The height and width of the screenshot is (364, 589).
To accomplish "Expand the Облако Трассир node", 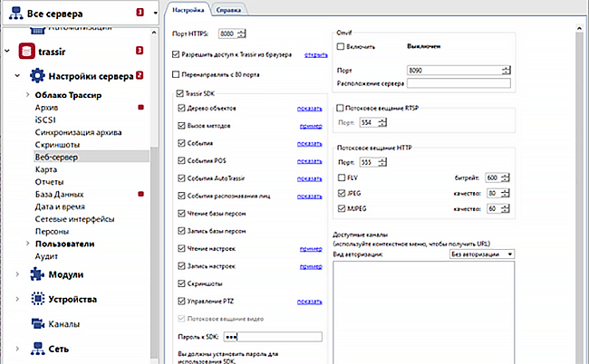I will click(x=27, y=94).
